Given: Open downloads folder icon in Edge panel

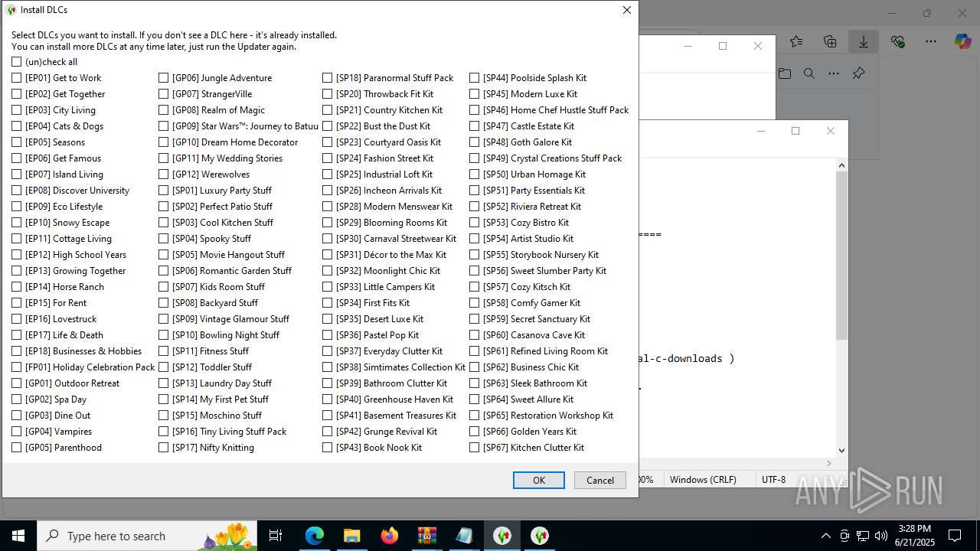Looking at the screenshot, I should [785, 73].
